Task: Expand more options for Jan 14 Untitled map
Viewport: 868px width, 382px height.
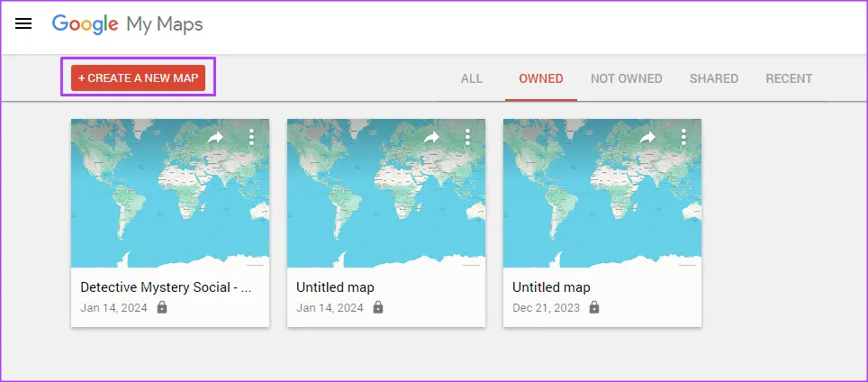Action: [x=467, y=137]
